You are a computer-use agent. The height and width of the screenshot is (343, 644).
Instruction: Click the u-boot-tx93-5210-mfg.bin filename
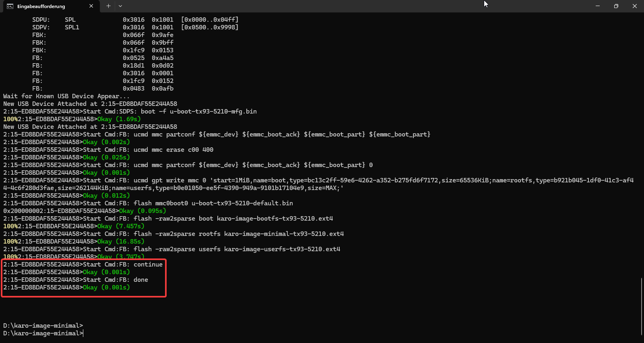[213, 112]
